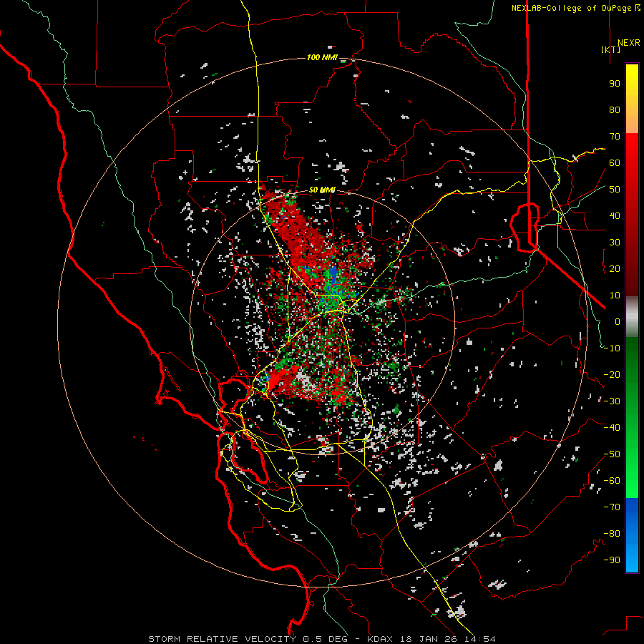Click the -40 value on velocity scale
This screenshot has width=644, height=644.
612,428
